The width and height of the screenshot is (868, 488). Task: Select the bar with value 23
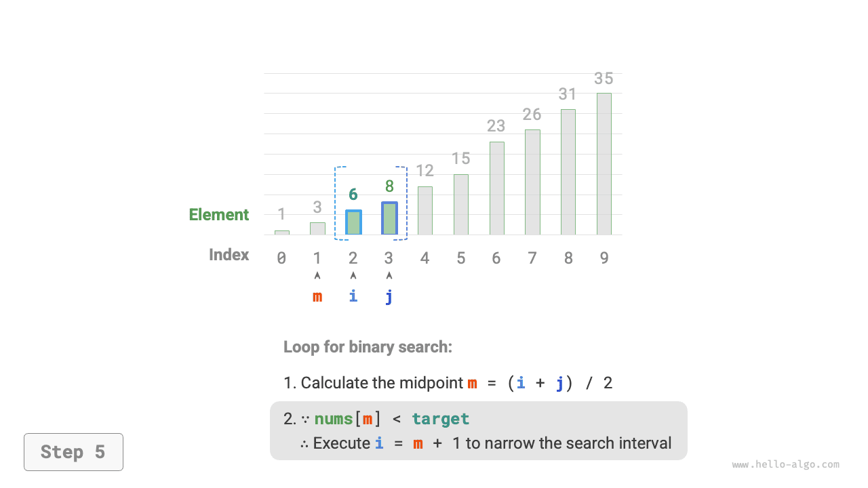pyautogui.click(x=497, y=188)
